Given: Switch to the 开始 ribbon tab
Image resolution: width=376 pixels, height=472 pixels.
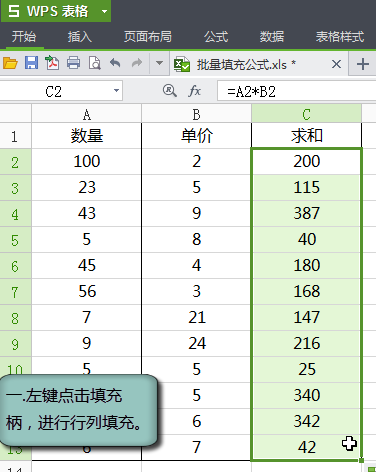Looking at the screenshot, I should (24, 36).
